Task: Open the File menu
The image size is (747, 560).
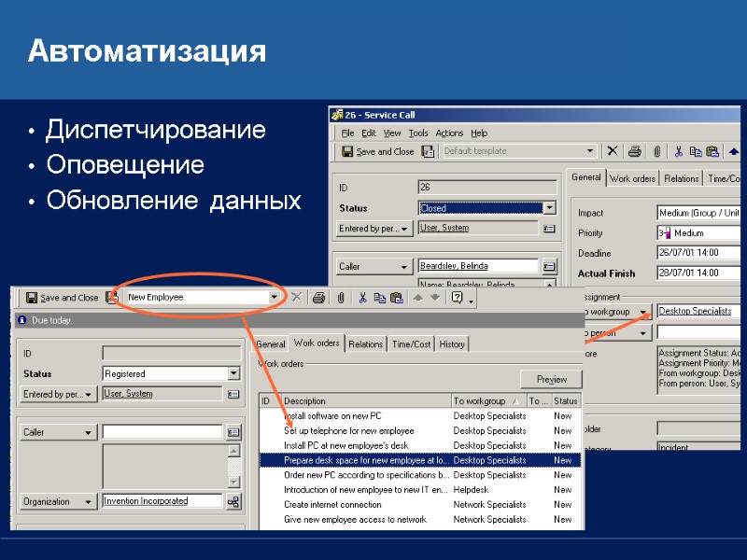Action: (x=347, y=133)
